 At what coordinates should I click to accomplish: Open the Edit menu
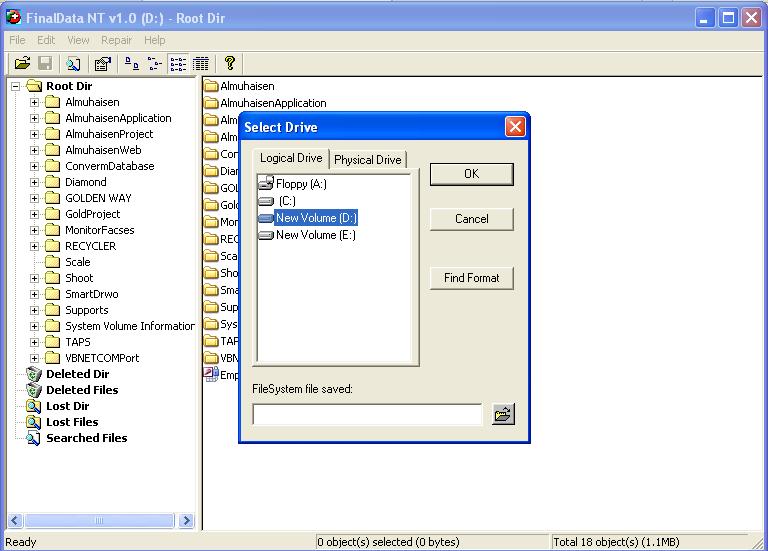point(46,40)
